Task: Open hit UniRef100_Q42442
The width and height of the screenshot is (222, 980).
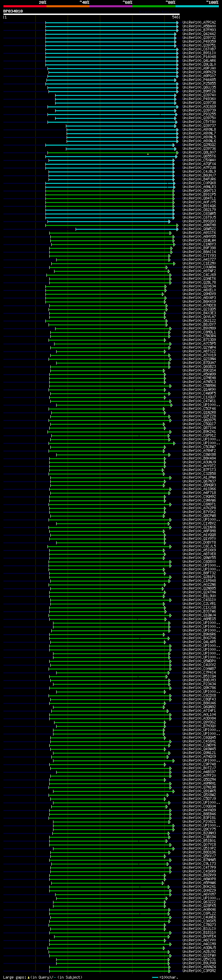Action: 199,34
